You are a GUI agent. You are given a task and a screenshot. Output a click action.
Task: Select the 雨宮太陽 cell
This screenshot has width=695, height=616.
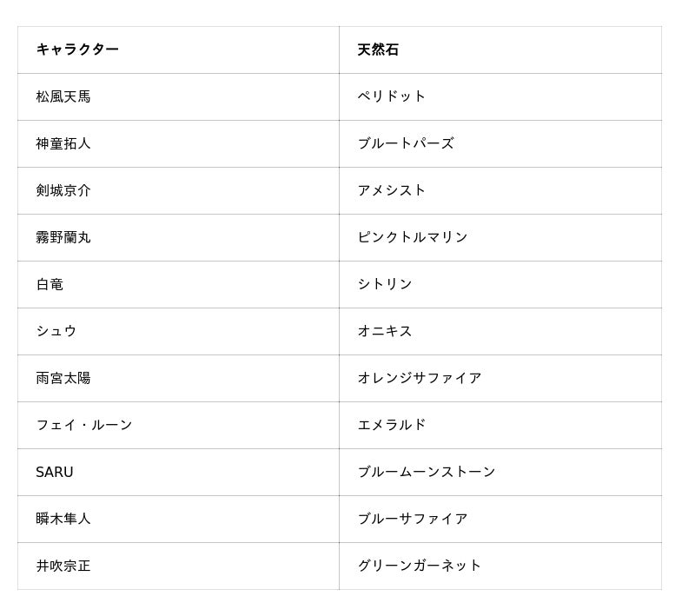click(x=63, y=378)
